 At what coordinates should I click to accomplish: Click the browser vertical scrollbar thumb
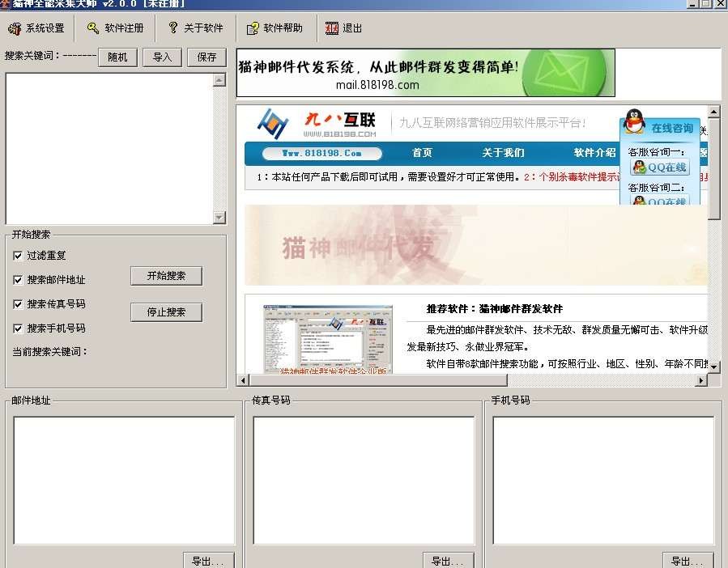(713, 168)
